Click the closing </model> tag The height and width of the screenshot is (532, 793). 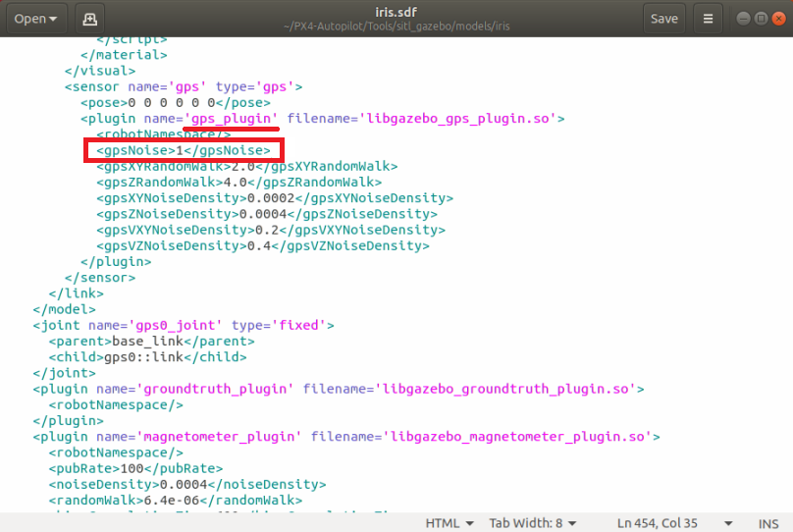click(64, 309)
